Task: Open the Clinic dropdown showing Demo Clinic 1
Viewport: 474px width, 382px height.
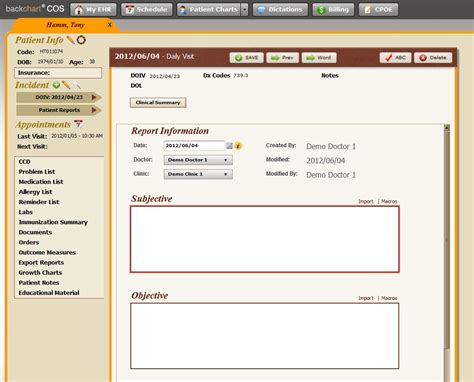Action: point(198,174)
